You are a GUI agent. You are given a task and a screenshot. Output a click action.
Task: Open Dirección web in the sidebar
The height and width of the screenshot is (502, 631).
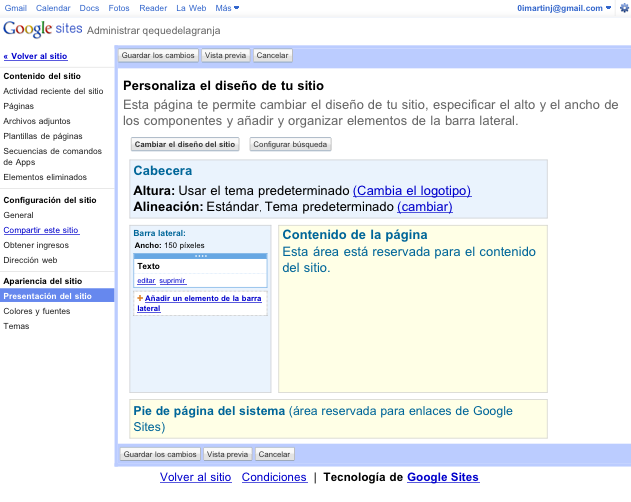30,260
